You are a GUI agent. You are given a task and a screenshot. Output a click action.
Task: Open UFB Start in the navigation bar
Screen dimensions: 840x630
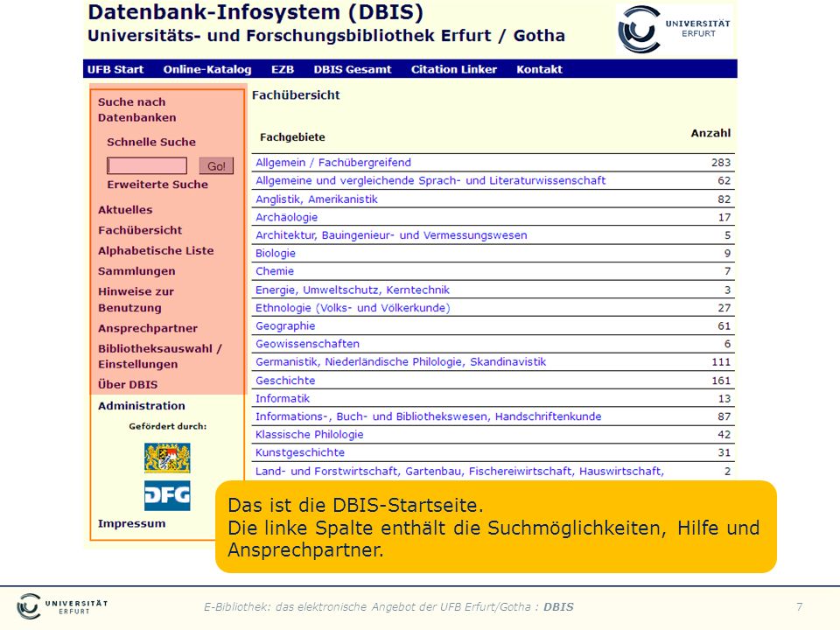[115, 69]
